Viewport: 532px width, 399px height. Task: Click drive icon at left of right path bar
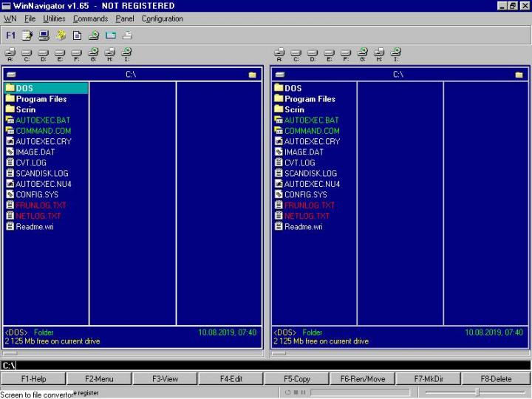(x=280, y=75)
